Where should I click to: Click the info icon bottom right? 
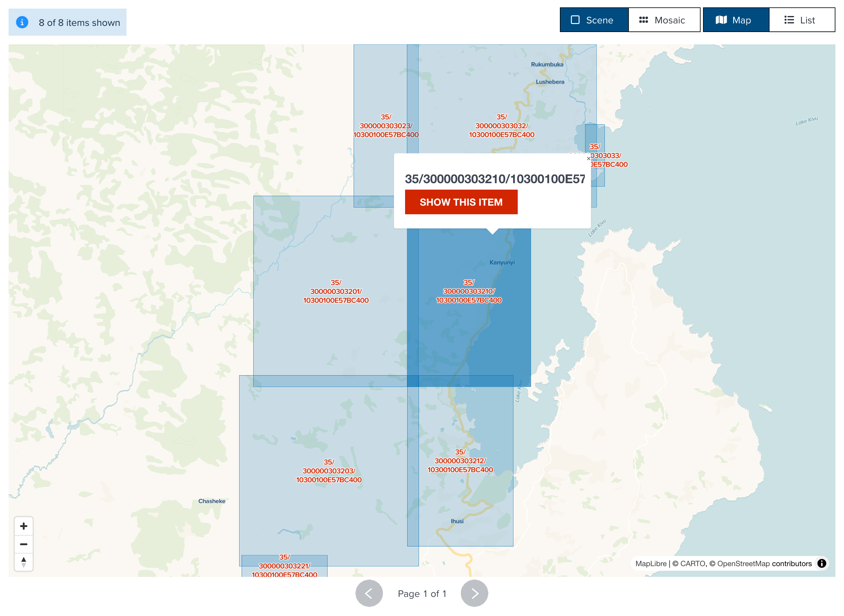(x=824, y=562)
